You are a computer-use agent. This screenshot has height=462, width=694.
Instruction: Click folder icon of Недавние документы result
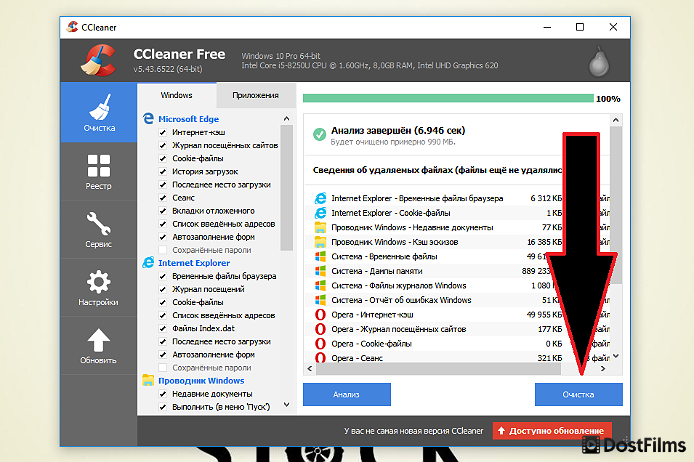[320, 227]
